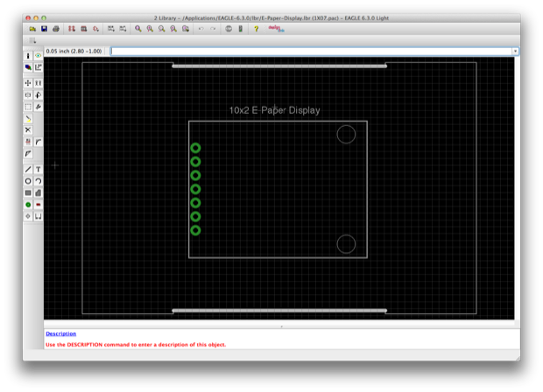Screen dimensions: 543x392
Task: Click the zoom out magnifier icon
Action: pyautogui.click(x=162, y=29)
